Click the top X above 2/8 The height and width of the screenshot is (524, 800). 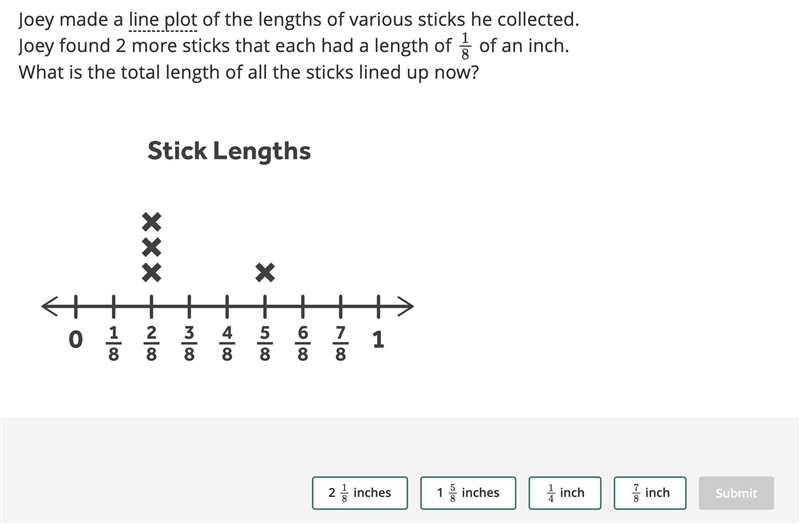pos(152,222)
